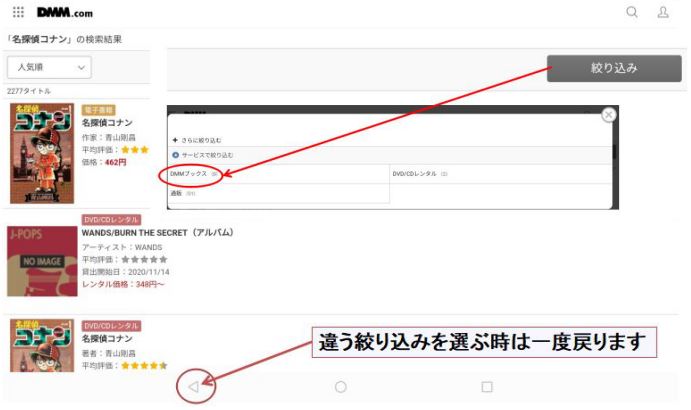The width and height of the screenshot is (691, 410).
Task: Click the DVD/CDレンタル tag above the WANDS album
Action: click(x=111, y=220)
